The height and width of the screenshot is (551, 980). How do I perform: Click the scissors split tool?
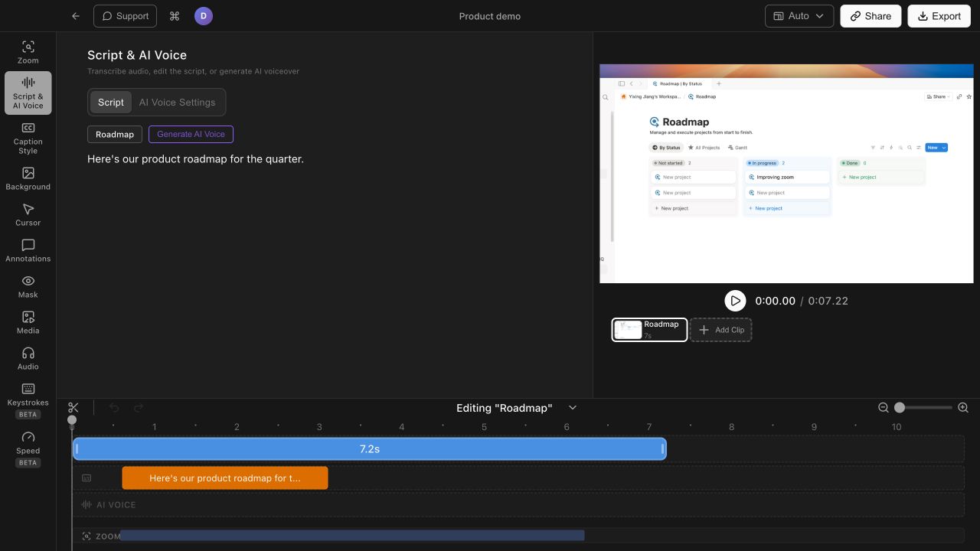(73, 408)
